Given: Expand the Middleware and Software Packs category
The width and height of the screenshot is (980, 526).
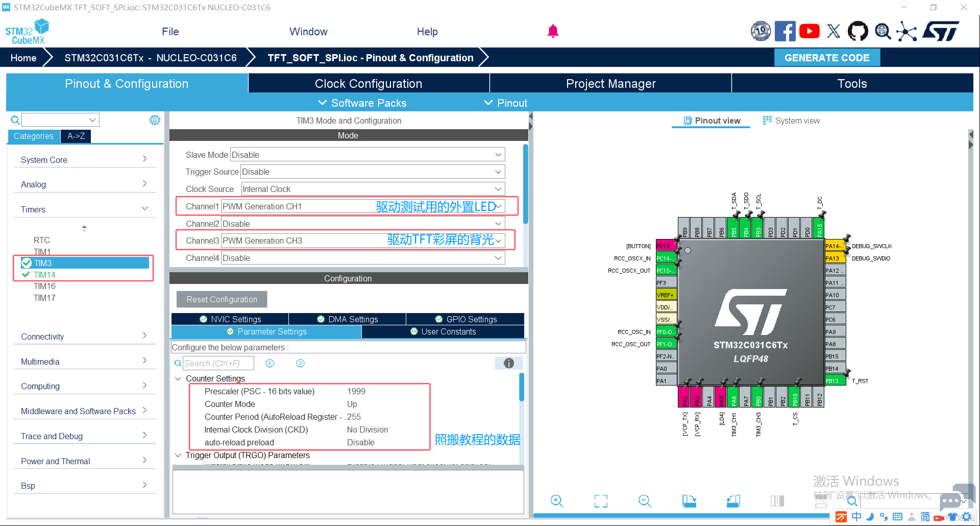Looking at the screenshot, I should [x=84, y=411].
